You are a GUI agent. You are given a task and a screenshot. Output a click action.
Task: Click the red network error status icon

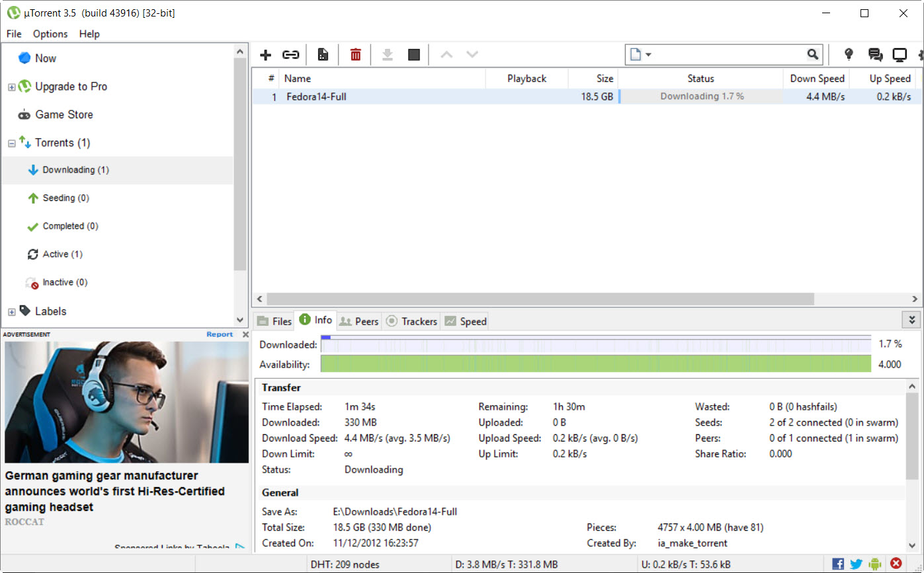pyautogui.click(x=896, y=564)
